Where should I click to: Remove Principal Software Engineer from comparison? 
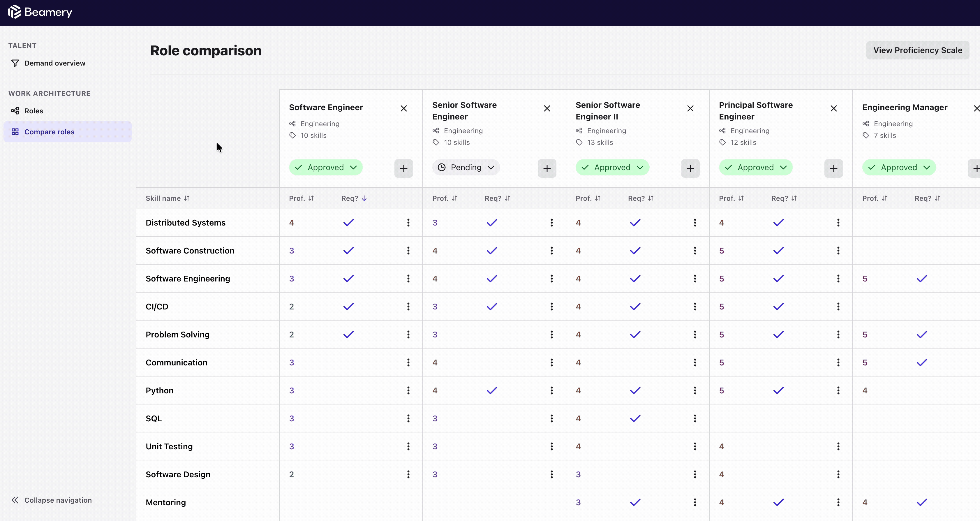833,108
